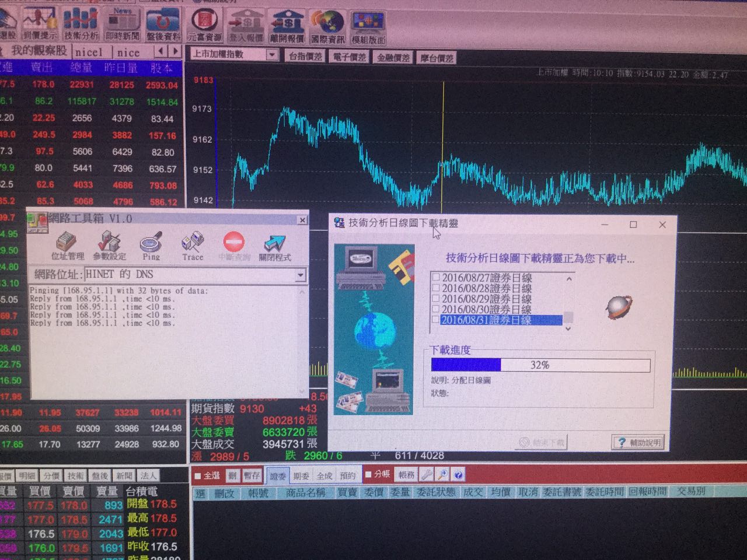Click the wrench settings icon in order bar
Viewport: 747px width, 560px height.
427,475
